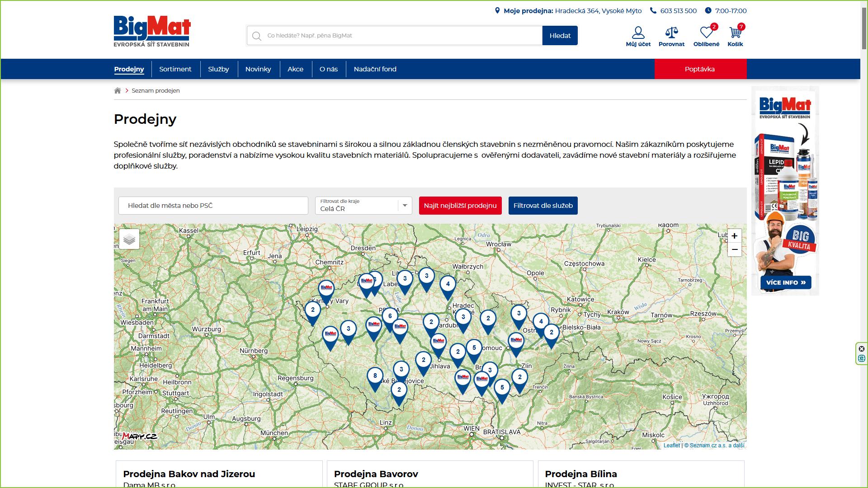Click Najít nejbližší prodejnu button
The image size is (868, 488).
[x=460, y=206]
